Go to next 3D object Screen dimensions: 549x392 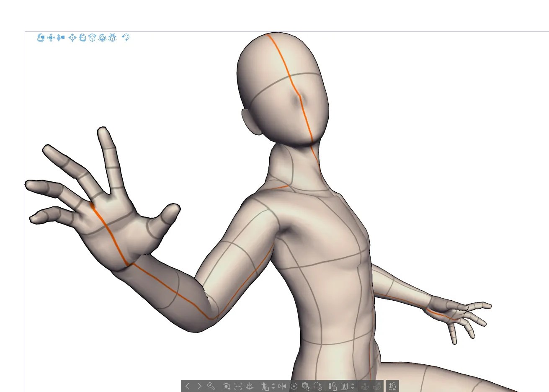pos(199,386)
